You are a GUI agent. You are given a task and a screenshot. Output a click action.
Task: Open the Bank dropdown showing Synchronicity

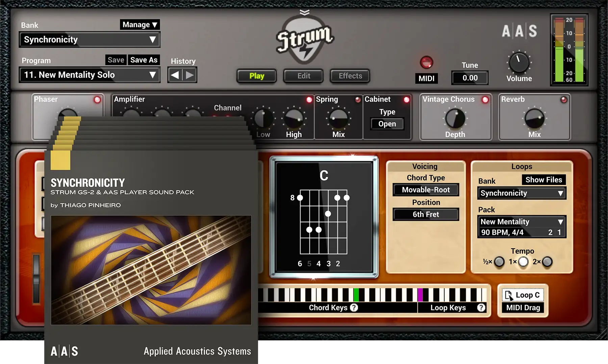point(90,39)
